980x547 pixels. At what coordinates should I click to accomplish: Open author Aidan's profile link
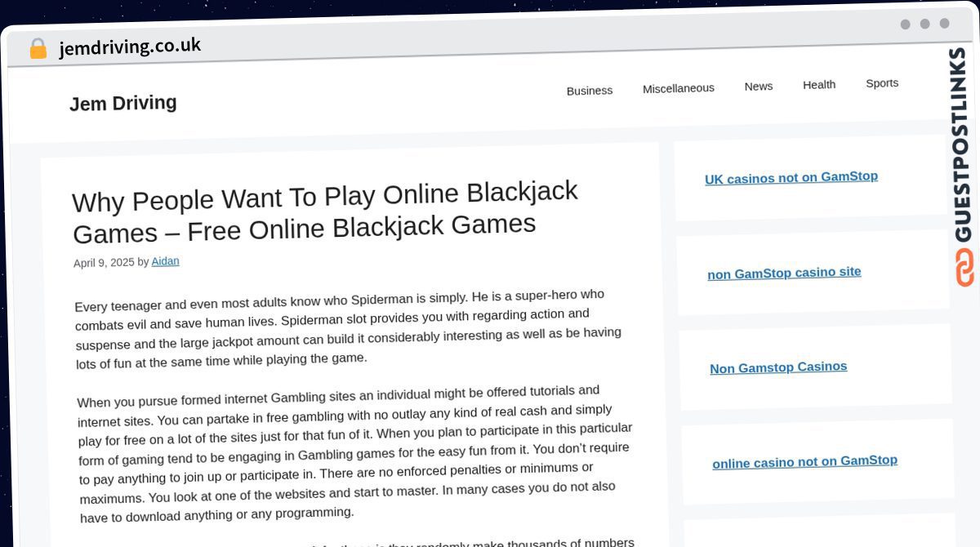[165, 261]
